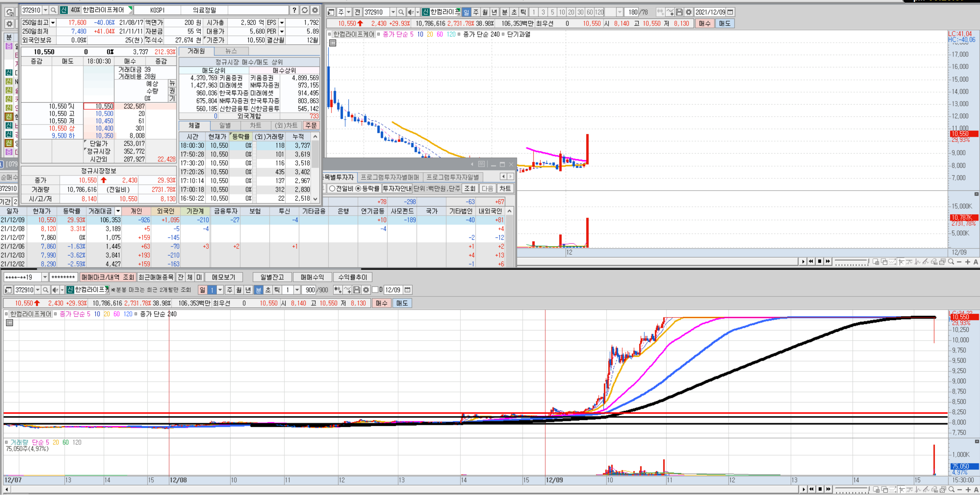The width and height of the screenshot is (980, 495).
Task: Toggle the 년 yearly period button in lower chart
Action: (x=248, y=290)
